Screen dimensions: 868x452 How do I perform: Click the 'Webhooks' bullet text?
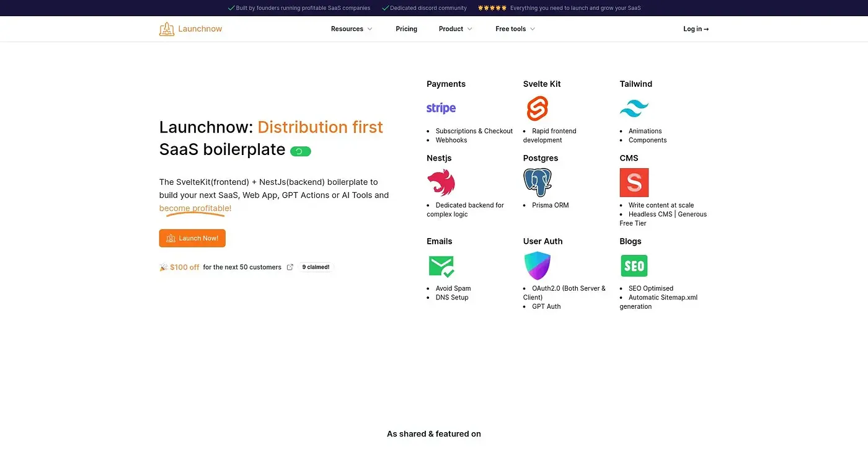coord(451,140)
